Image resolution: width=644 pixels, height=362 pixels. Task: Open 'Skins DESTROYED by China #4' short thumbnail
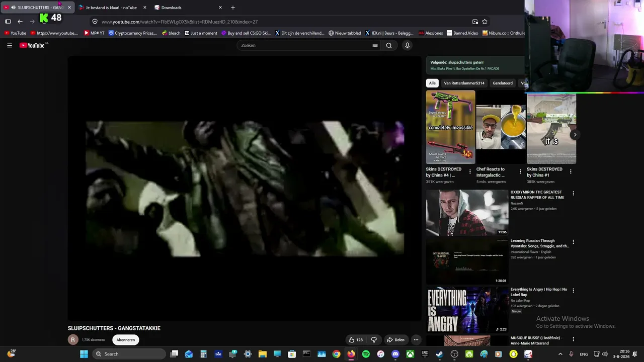[450, 127]
